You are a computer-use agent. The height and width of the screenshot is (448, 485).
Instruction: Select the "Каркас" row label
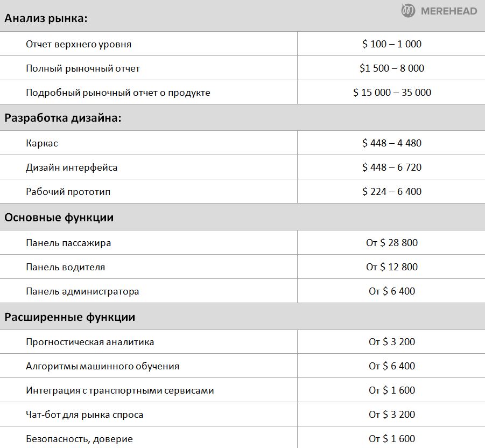42,143
